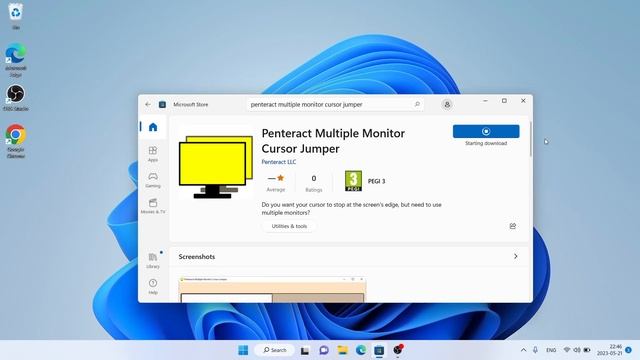Select the OBS Studio desktop shortcut
The image size is (640, 360).
16,98
